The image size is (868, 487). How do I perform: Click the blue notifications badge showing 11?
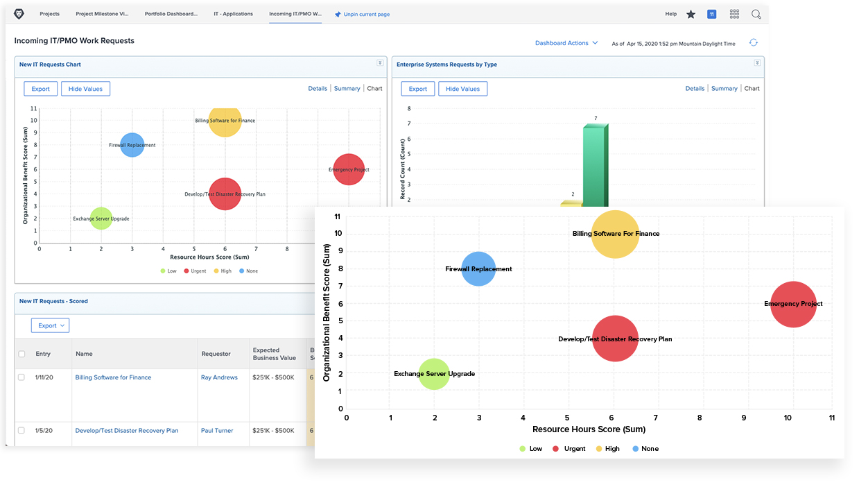tap(712, 13)
